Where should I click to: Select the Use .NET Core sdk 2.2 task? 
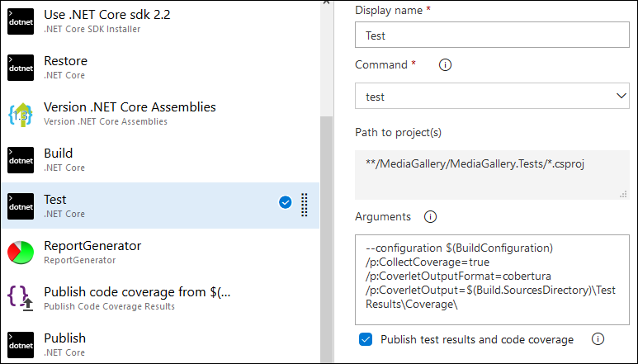(160, 21)
